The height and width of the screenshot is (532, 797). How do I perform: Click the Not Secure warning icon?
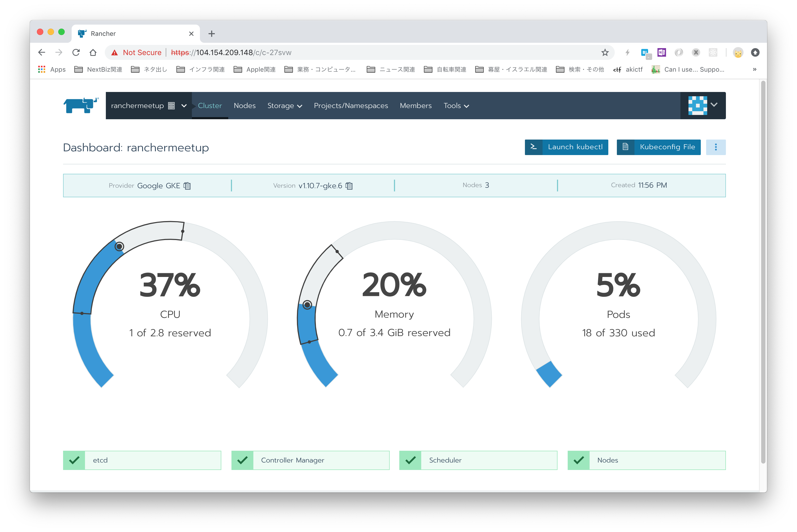[115, 53]
